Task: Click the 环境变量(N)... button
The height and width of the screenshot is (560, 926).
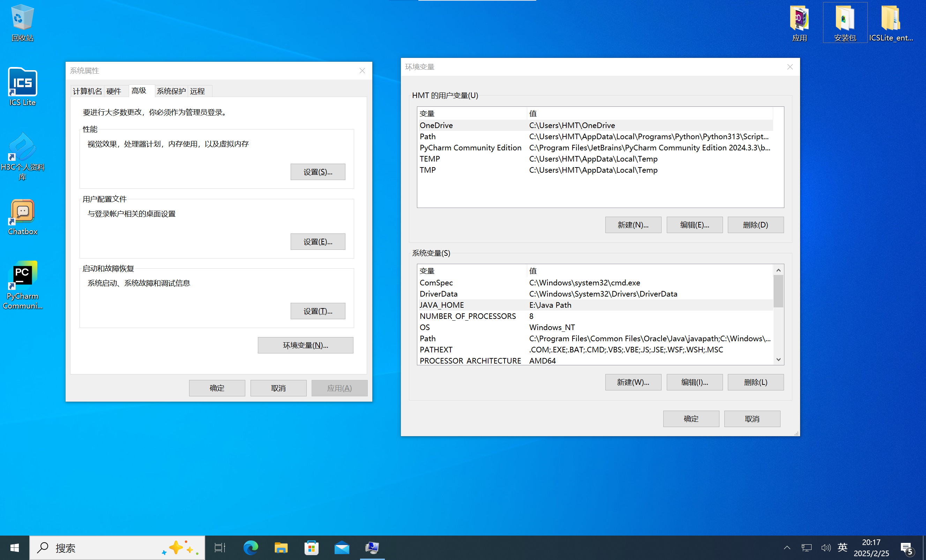Action: tap(305, 345)
